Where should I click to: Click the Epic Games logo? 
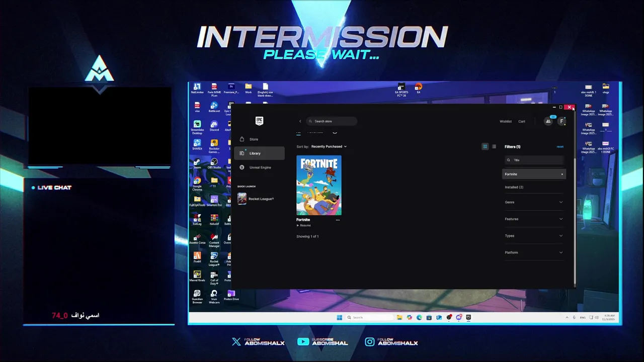[x=259, y=121]
